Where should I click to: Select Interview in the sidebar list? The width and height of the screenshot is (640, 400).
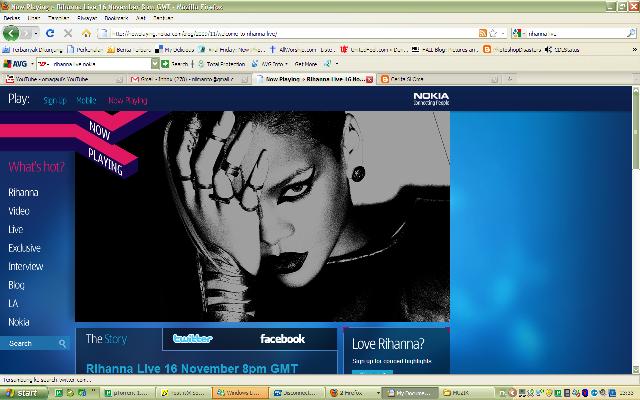pos(26,266)
